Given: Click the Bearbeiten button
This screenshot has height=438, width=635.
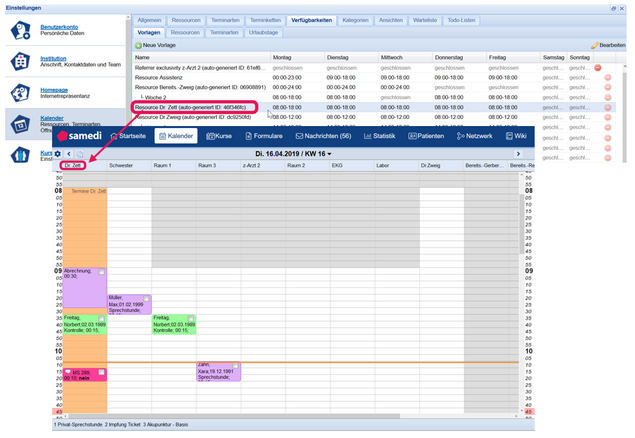Looking at the screenshot, I should pos(608,45).
